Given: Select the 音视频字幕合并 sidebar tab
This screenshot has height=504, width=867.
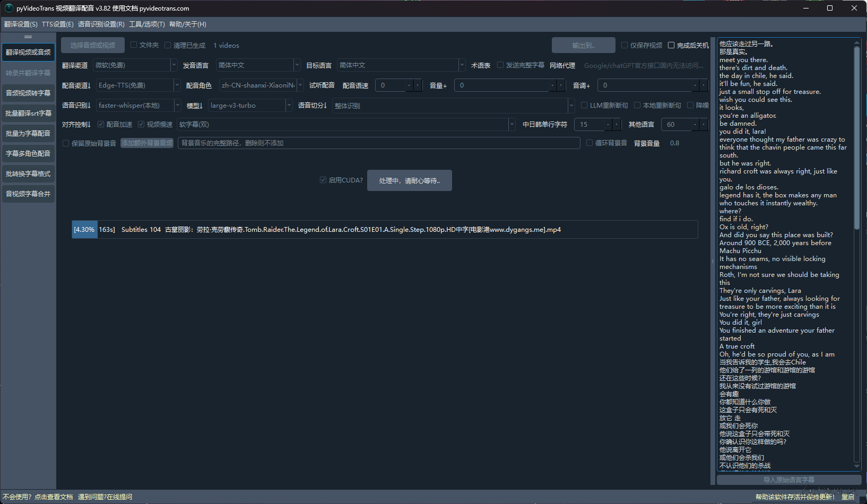Looking at the screenshot, I should pyautogui.click(x=28, y=194).
